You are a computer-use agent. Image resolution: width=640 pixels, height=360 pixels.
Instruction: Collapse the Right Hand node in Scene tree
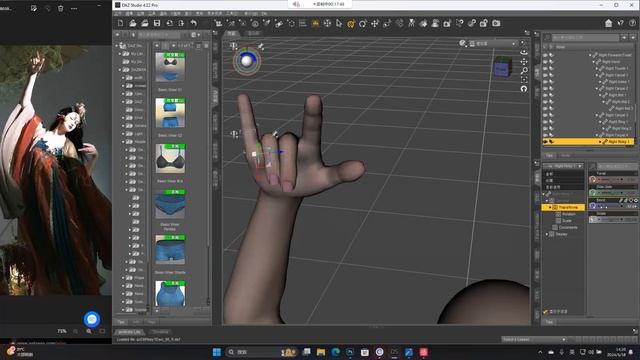click(x=593, y=62)
